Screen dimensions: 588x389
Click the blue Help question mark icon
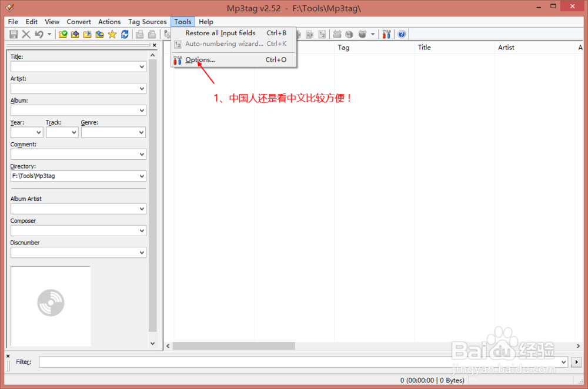pyautogui.click(x=402, y=35)
